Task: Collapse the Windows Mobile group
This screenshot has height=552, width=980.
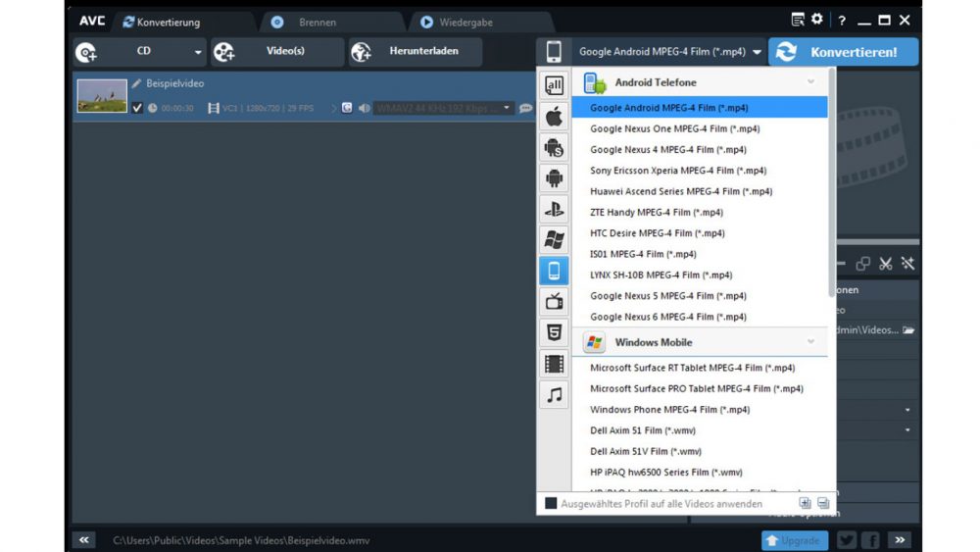Action: (810, 342)
